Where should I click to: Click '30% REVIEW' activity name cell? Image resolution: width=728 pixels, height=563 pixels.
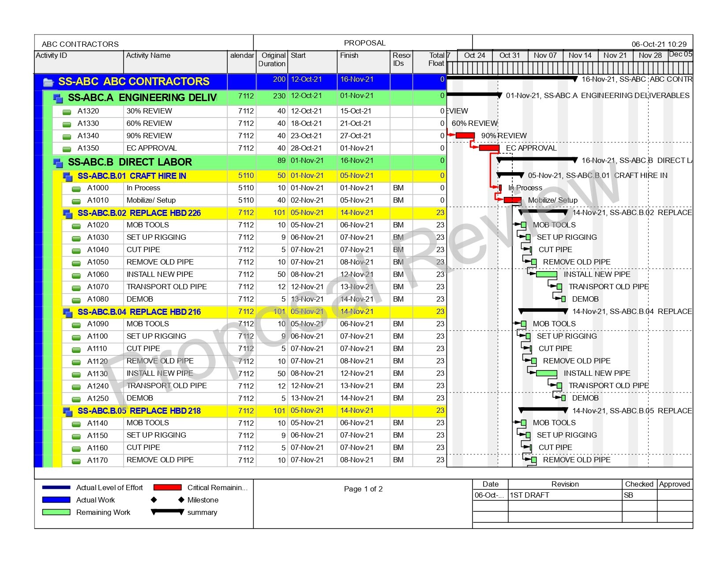pyautogui.click(x=176, y=111)
